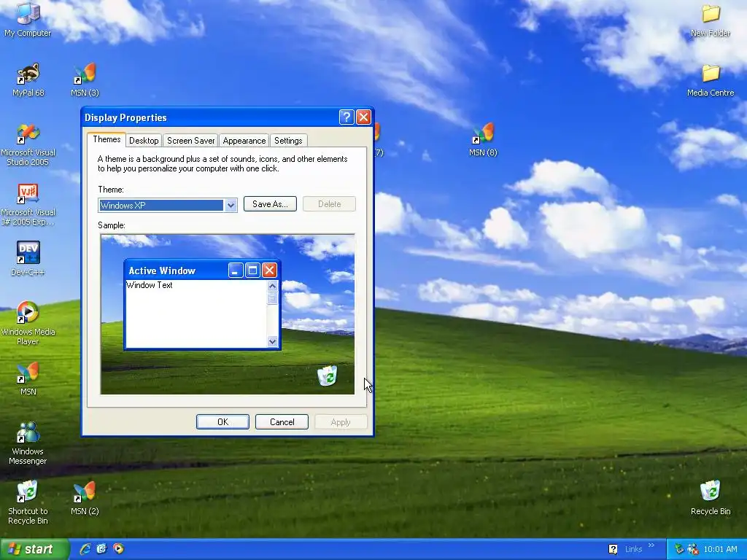Open the Appearance tab

tap(244, 141)
